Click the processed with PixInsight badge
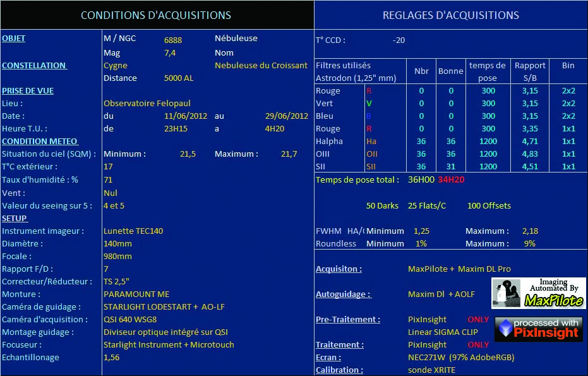The width and height of the screenshot is (588, 376). click(x=539, y=329)
